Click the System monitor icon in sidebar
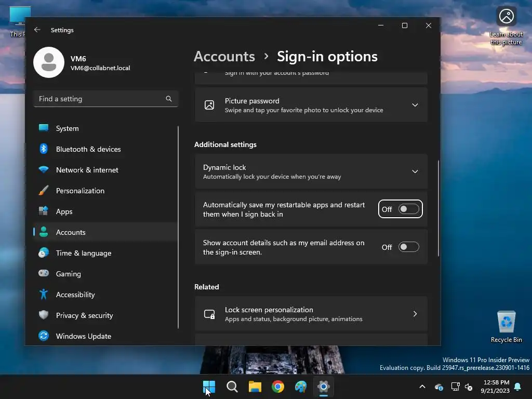532x399 pixels. [x=44, y=128]
